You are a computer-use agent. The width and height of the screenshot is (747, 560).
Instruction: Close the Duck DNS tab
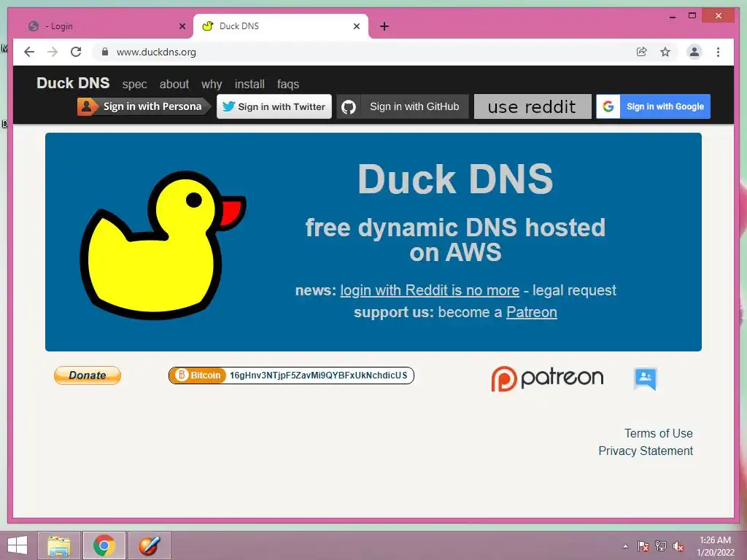356,26
